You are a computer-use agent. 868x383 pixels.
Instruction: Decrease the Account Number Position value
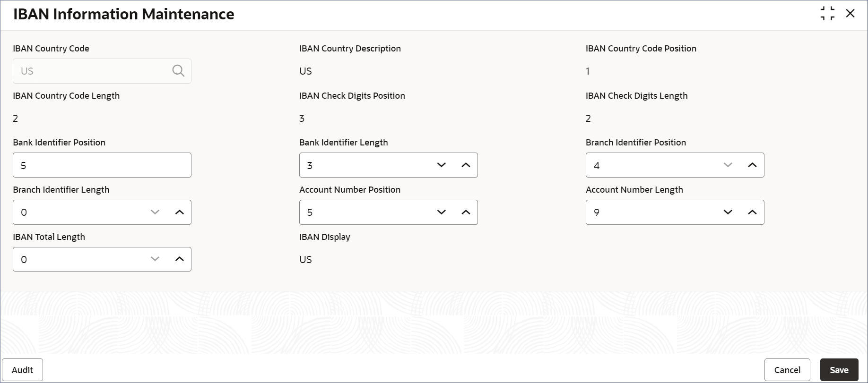click(x=442, y=212)
